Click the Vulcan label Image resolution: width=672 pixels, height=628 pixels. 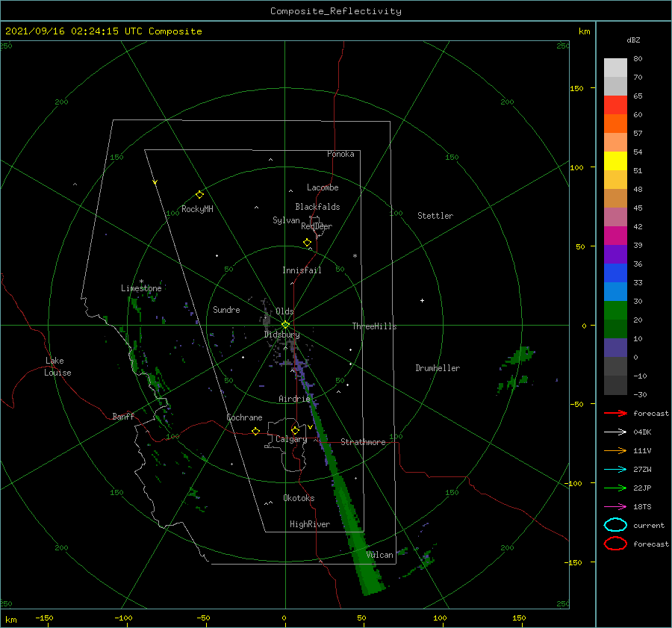[x=380, y=555]
